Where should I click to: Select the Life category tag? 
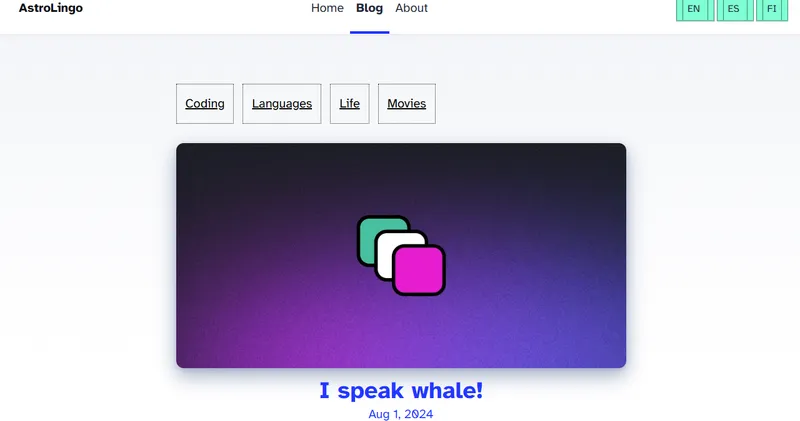[349, 104]
